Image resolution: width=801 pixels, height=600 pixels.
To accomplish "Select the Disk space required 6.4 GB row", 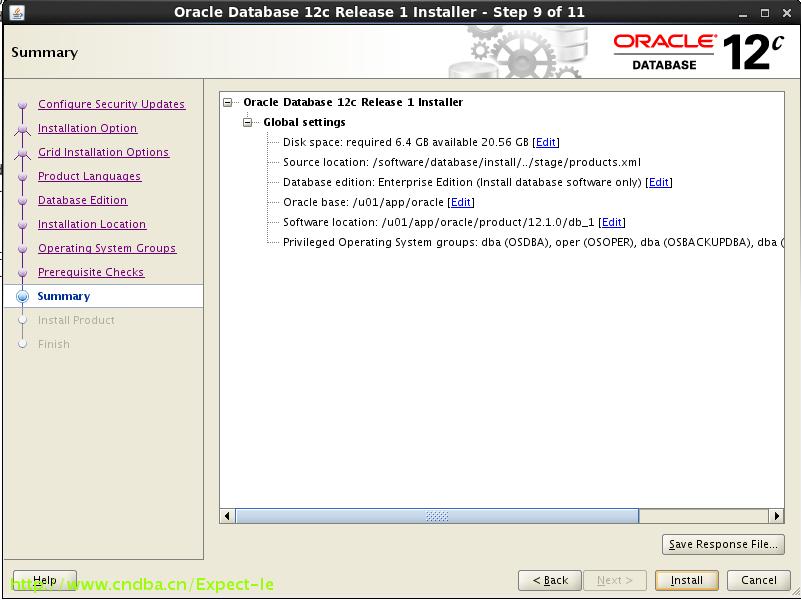I will click(421, 142).
